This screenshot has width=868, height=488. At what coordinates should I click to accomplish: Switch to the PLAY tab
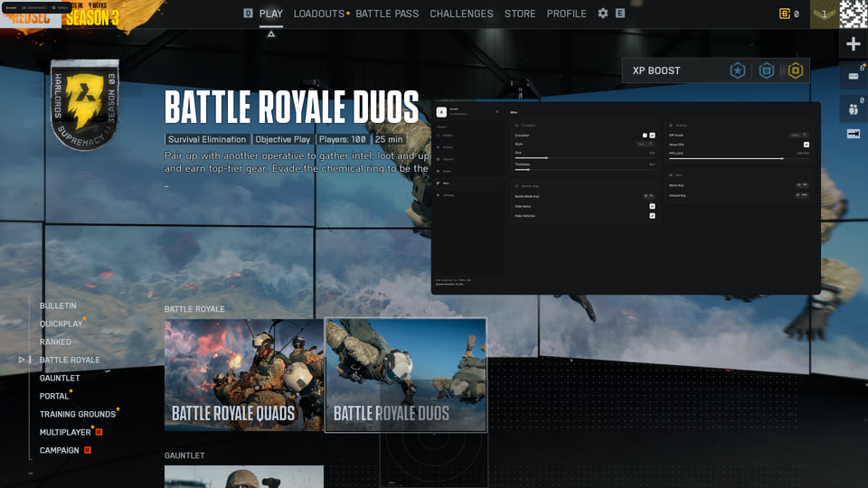tap(270, 14)
